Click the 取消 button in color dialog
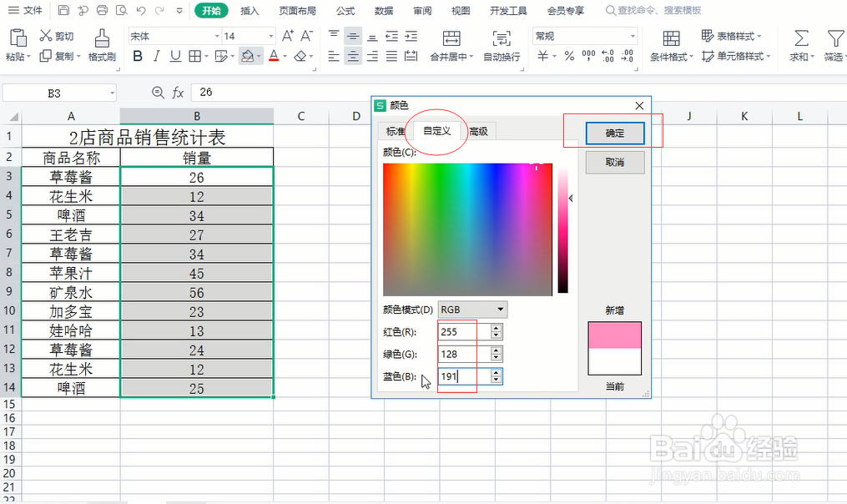This screenshot has height=504, width=847. (615, 163)
